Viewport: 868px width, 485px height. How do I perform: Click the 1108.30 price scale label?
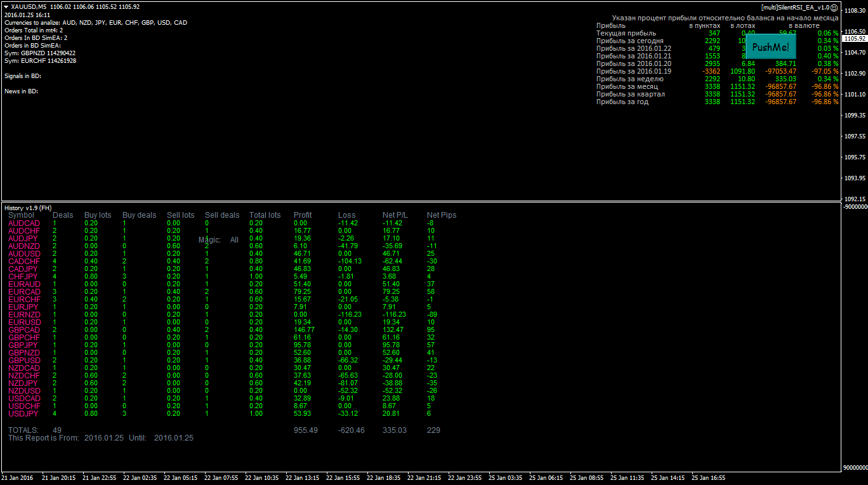pos(855,10)
